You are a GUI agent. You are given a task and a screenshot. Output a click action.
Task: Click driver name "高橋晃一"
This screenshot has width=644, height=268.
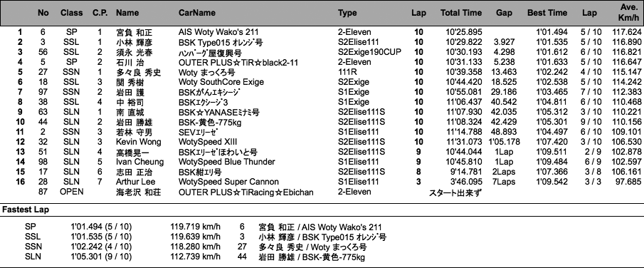[132, 152]
